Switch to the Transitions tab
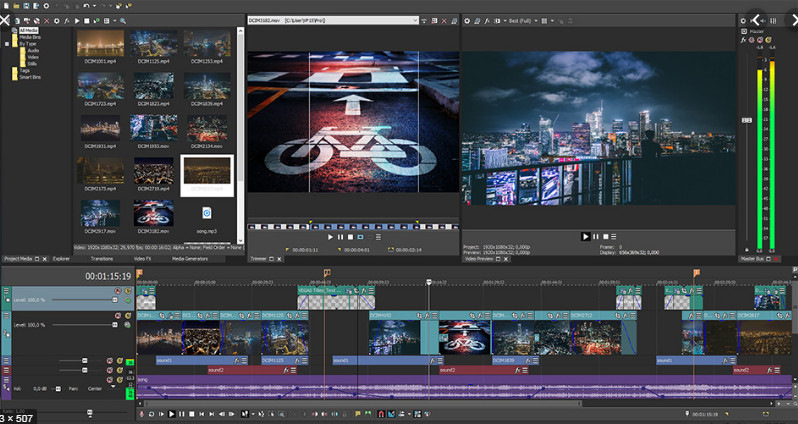The image size is (798, 424). tap(102, 258)
